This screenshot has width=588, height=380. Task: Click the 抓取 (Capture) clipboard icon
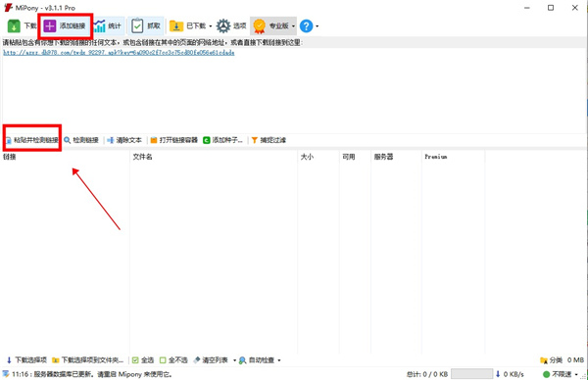137,25
